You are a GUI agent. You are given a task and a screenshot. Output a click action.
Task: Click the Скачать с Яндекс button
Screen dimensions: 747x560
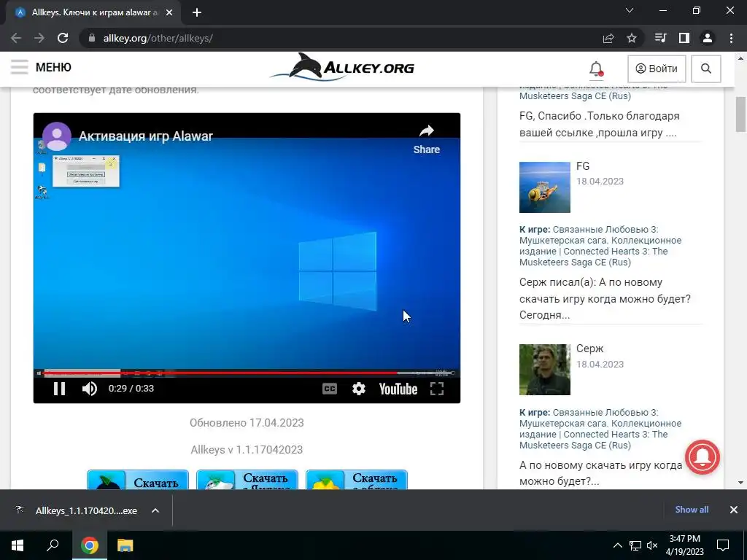[247, 480]
